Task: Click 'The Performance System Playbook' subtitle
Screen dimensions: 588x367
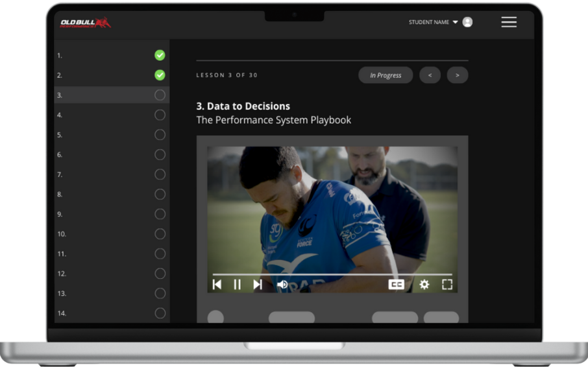Action: pos(274,120)
